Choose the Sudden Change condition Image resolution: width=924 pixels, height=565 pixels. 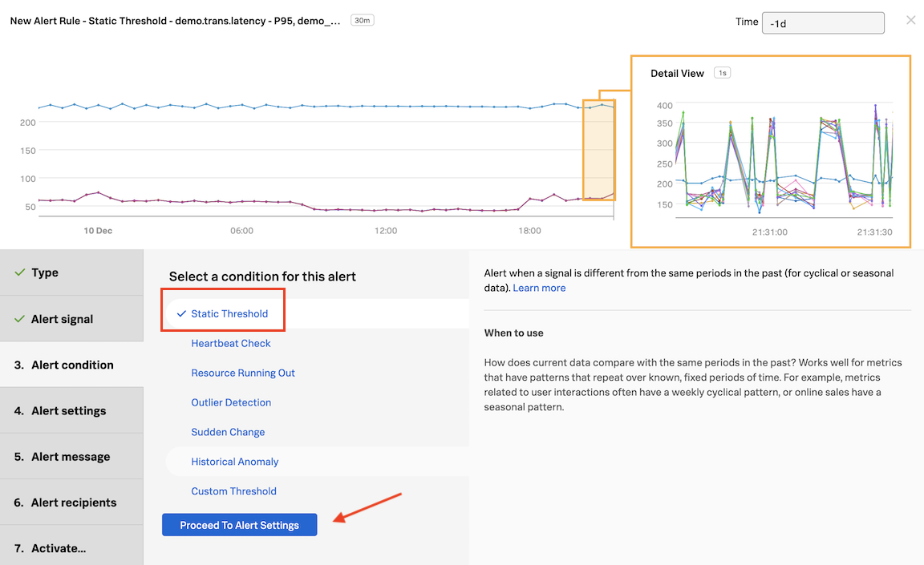tap(228, 432)
